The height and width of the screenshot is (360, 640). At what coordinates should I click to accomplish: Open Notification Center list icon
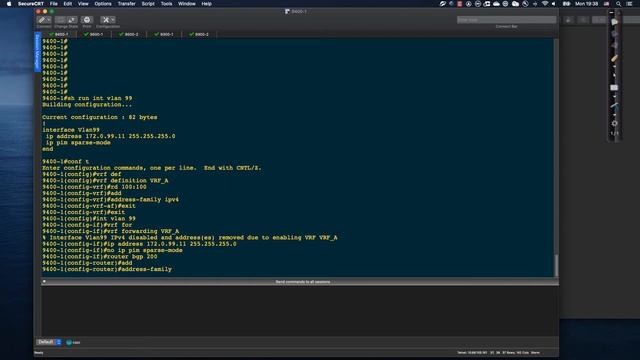pos(629,4)
